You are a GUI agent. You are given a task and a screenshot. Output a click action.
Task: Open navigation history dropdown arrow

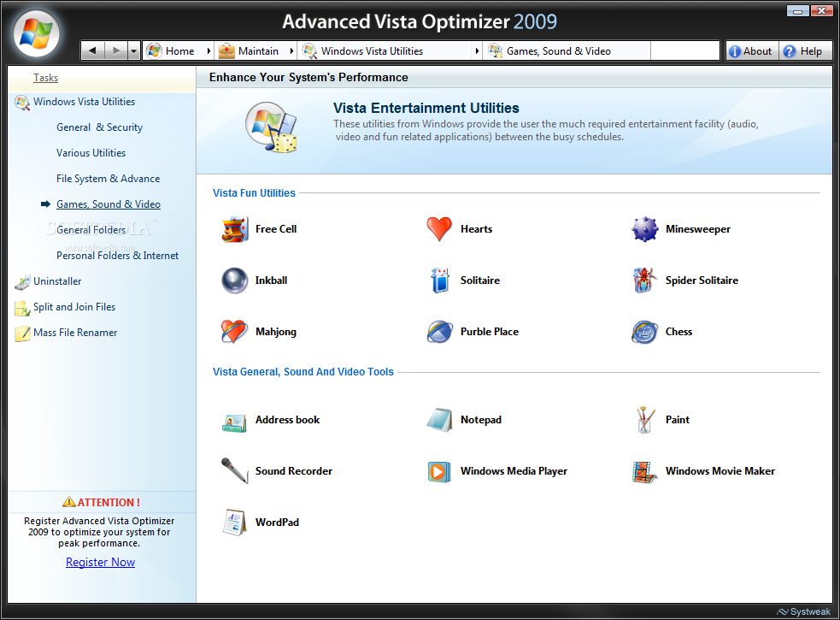click(x=134, y=51)
